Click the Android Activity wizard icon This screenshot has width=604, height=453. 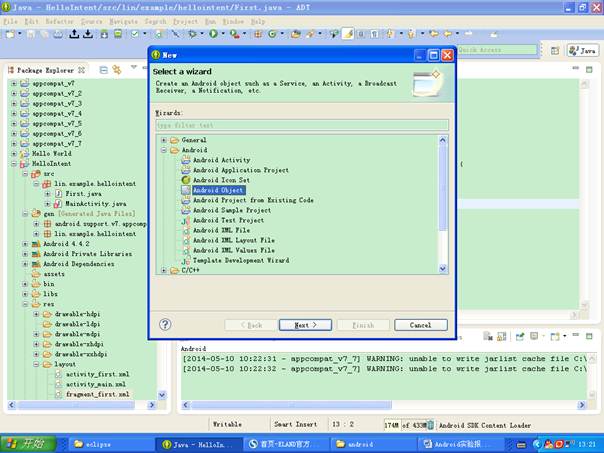pos(185,160)
